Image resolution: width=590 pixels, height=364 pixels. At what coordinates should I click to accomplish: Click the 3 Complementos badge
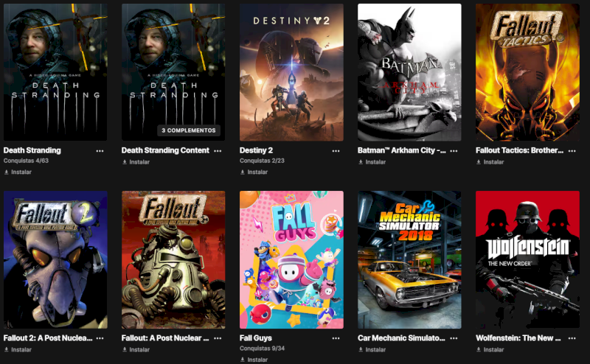coord(189,130)
